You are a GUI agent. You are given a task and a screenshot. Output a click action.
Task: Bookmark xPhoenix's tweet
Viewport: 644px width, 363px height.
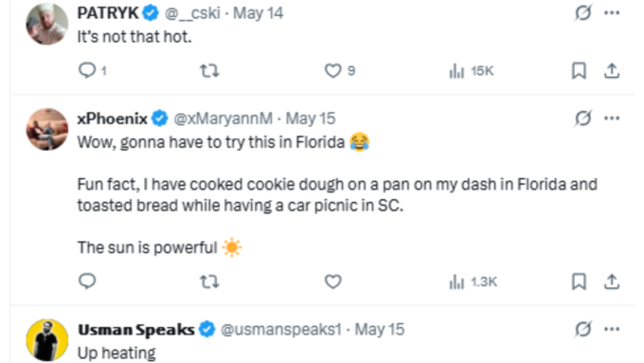point(579,281)
